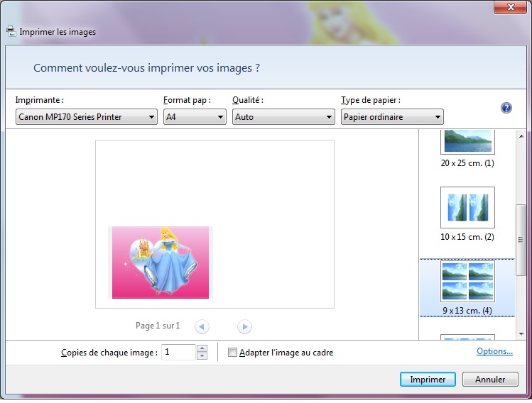Open the Imprimante dropdown

[87, 117]
